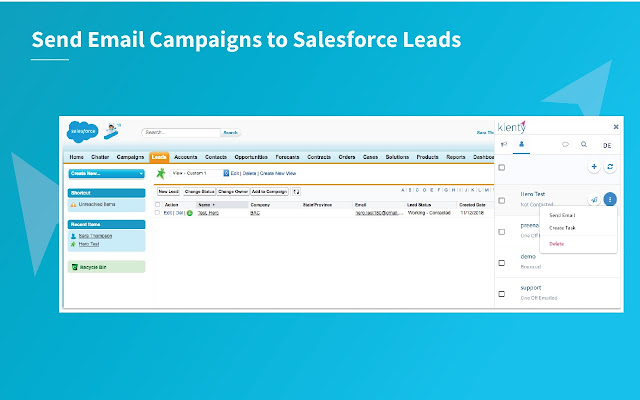
Task: Select the Leads tab
Action: click(x=159, y=157)
